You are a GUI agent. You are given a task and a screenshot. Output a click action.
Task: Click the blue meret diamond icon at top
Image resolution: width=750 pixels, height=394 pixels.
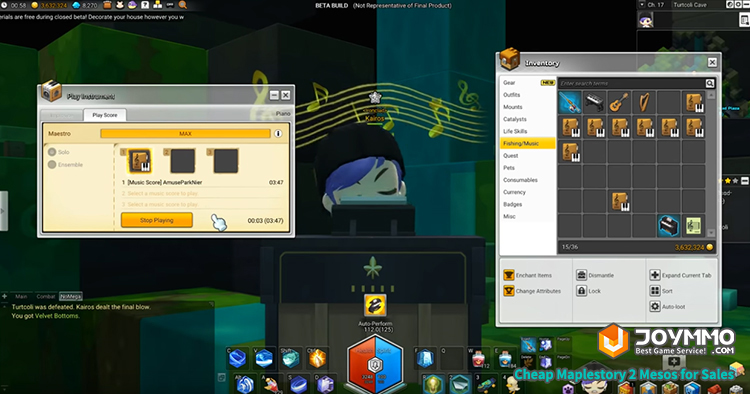click(76, 5)
